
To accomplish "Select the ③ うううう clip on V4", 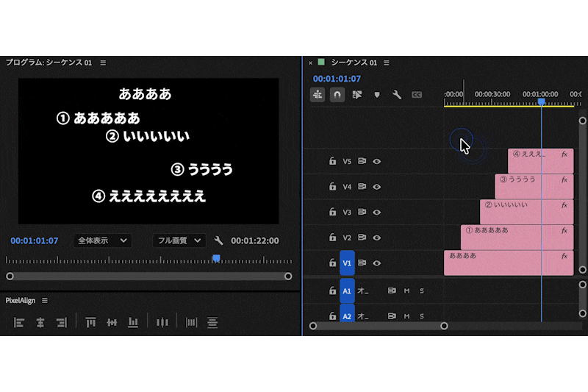I will click(534, 186).
